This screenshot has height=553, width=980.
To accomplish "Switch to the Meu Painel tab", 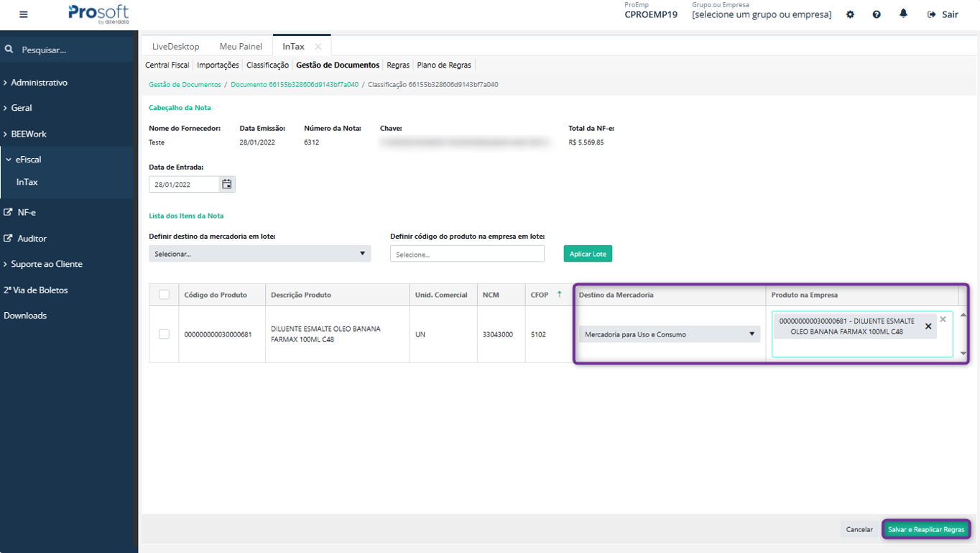I will point(241,46).
